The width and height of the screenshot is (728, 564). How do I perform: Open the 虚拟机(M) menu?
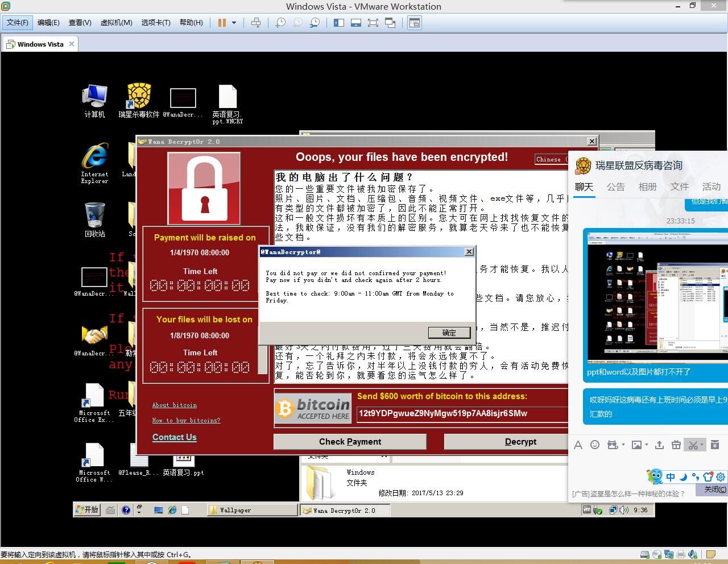pyautogui.click(x=117, y=23)
